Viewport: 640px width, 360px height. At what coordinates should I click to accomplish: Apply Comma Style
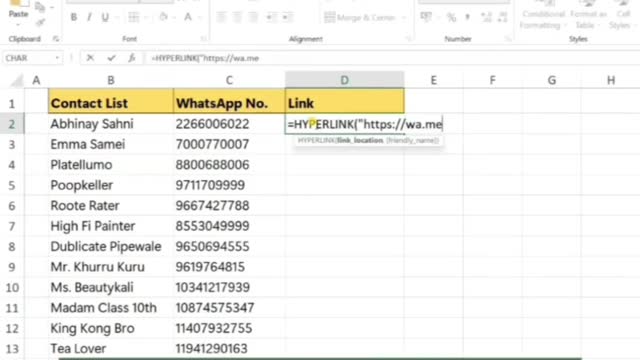click(468, 17)
